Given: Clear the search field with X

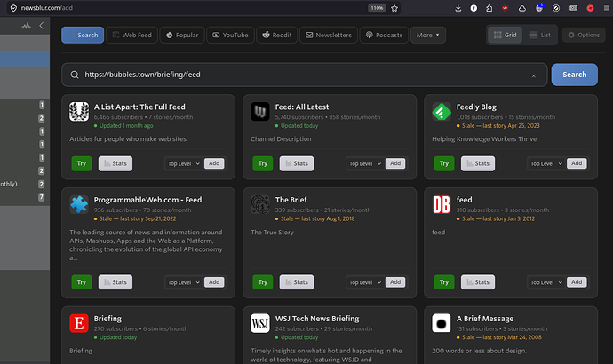Looking at the screenshot, I should click(x=534, y=75).
